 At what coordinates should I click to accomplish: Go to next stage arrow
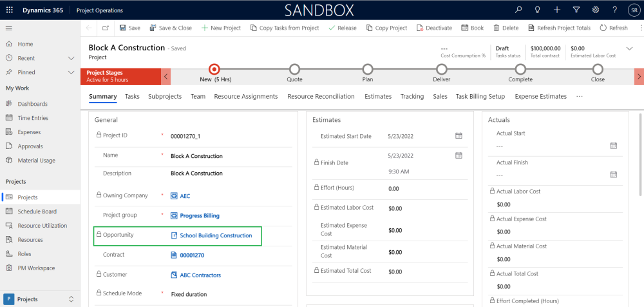(639, 77)
